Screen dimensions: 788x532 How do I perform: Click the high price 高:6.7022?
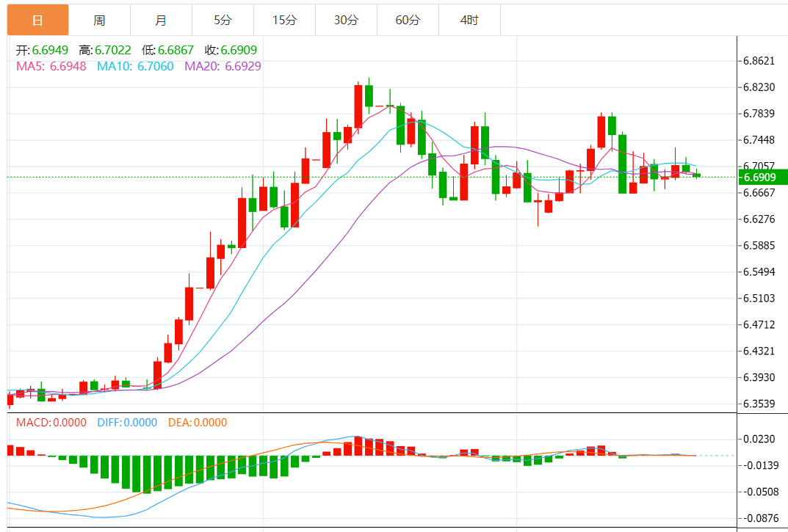(x=105, y=50)
